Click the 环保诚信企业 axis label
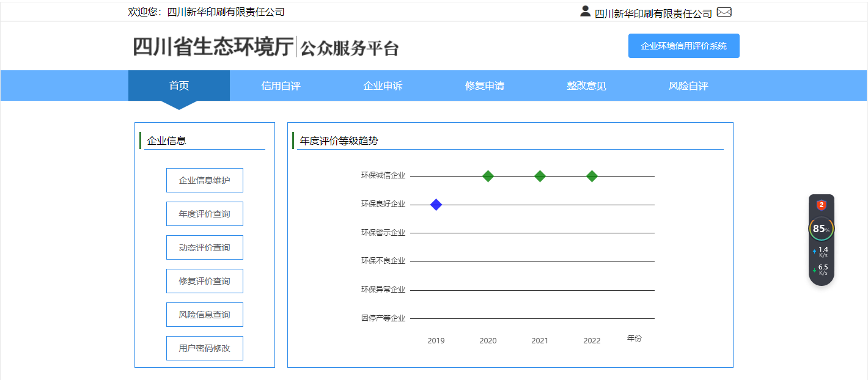 pyautogui.click(x=383, y=176)
